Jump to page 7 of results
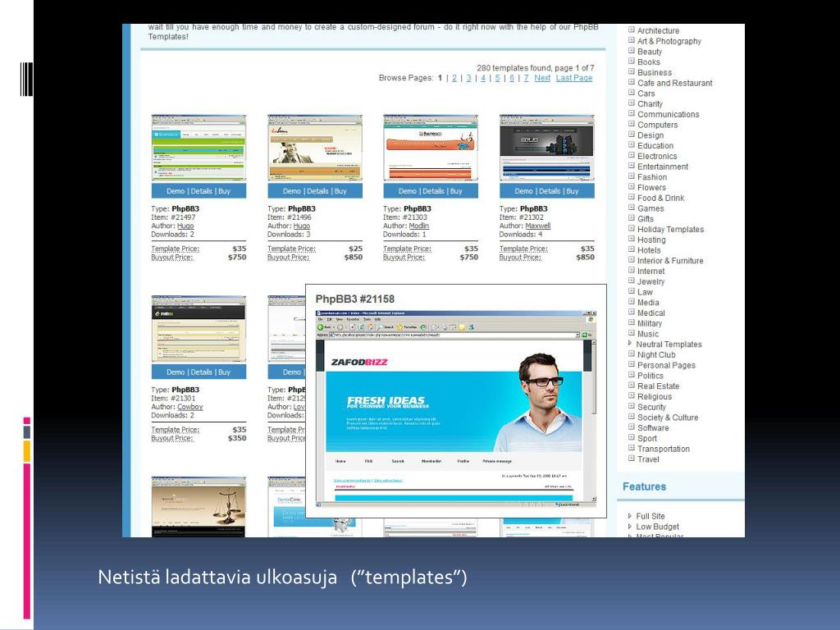Image resolution: width=840 pixels, height=630 pixels. 526,78
